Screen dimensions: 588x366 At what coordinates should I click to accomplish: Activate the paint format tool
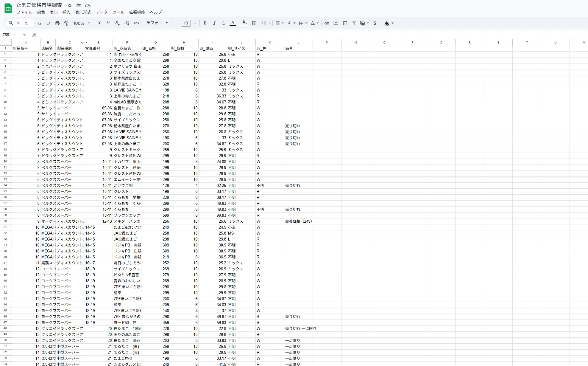pyautogui.click(x=66, y=23)
